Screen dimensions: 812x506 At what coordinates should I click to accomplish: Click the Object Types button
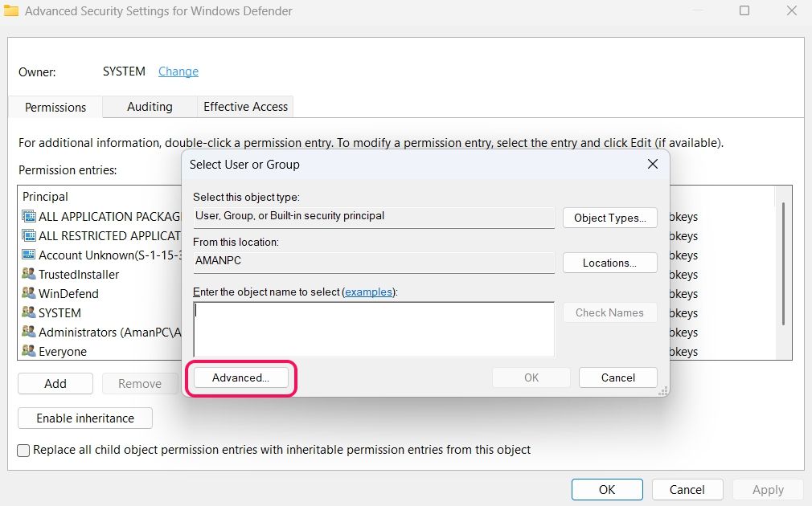(x=610, y=218)
